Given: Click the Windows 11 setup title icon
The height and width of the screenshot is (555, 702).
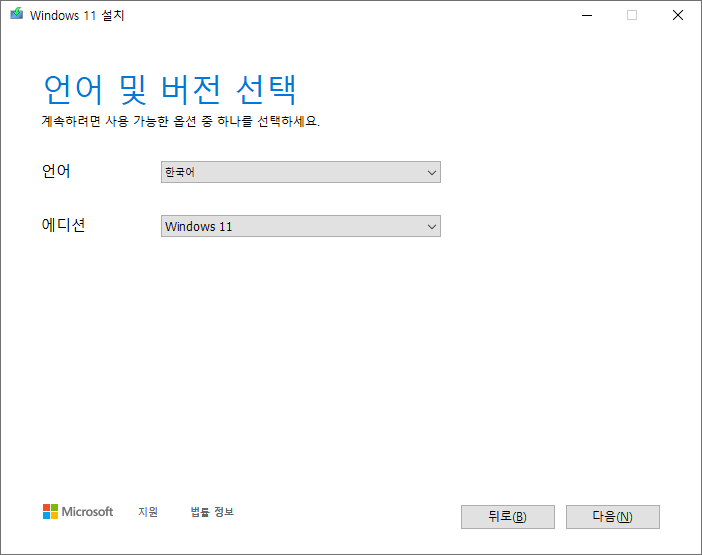Looking at the screenshot, I should tap(17, 14).
